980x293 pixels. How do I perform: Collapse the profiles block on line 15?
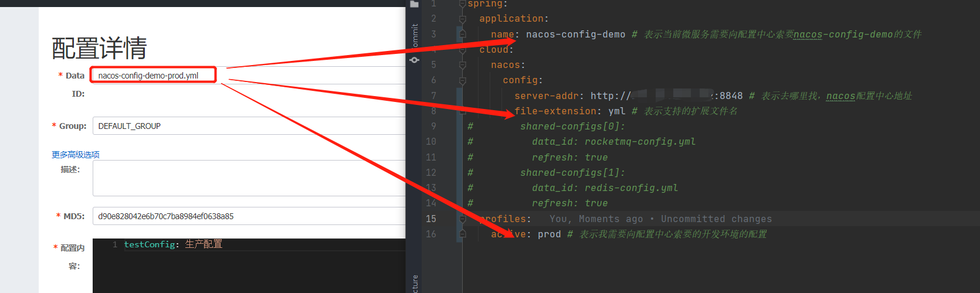(x=463, y=219)
